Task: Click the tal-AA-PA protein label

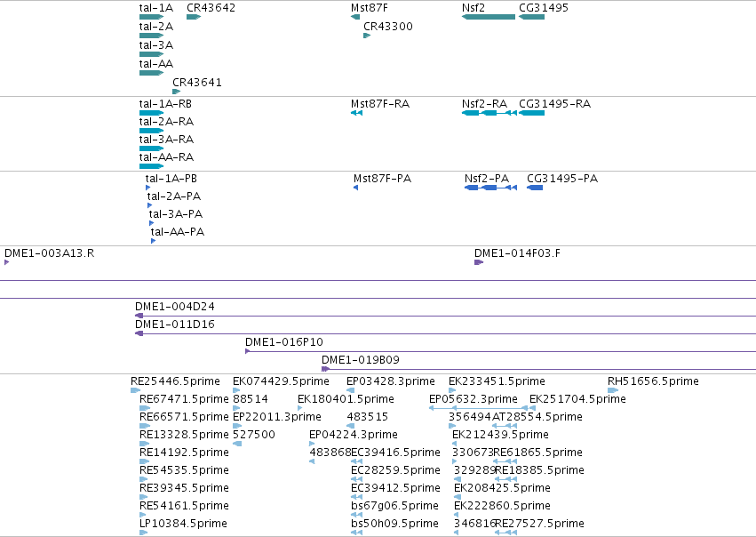Action: tap(178, 232)
